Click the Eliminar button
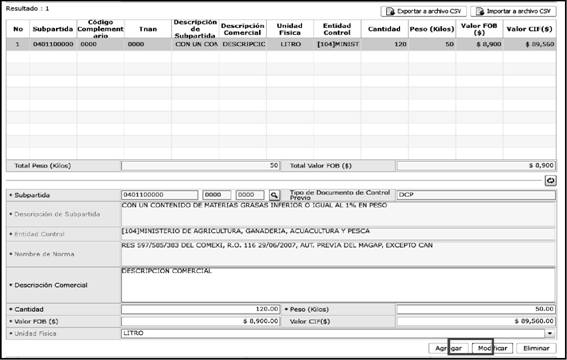Viewport: 567px width, 360px height. tap(536, 348)
